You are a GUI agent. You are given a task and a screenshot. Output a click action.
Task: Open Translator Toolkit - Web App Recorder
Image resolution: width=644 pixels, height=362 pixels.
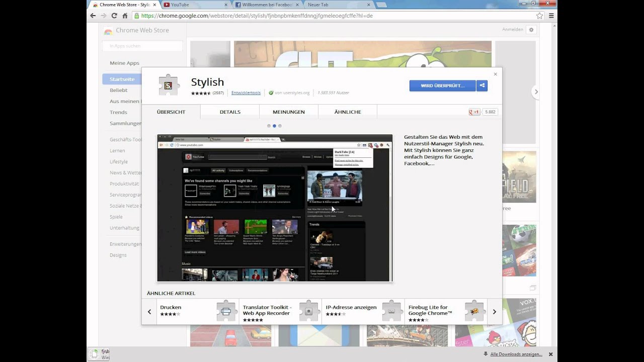[281, 312]
